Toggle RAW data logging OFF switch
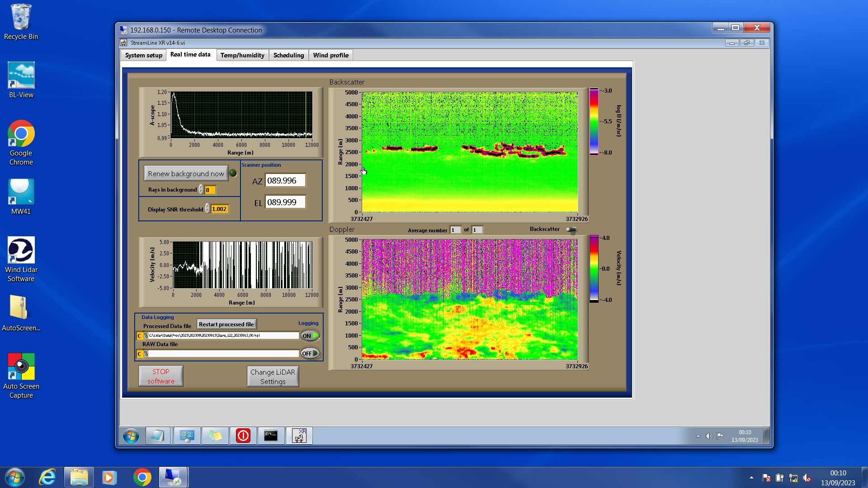The height and width of the screenshot is (488, 868). tap(310, 353)
